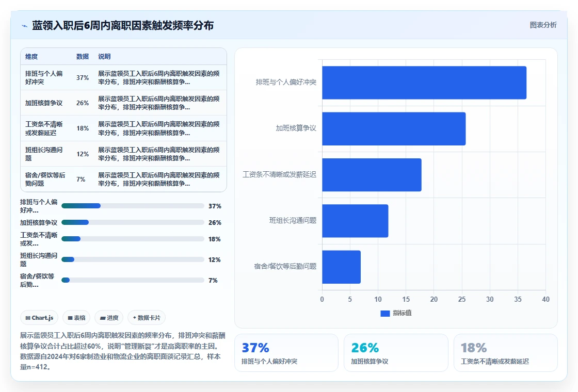Viewport: 578px width, 392px height.
Task: Click the 18% cell in the table
Action: click(x=83, y=128)
